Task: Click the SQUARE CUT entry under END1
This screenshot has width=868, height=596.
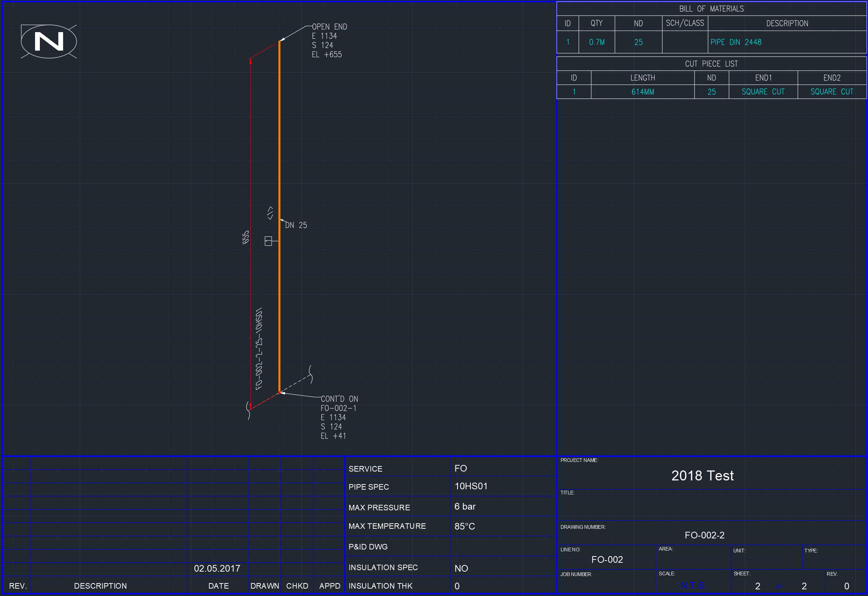Action: click(763, 92)
